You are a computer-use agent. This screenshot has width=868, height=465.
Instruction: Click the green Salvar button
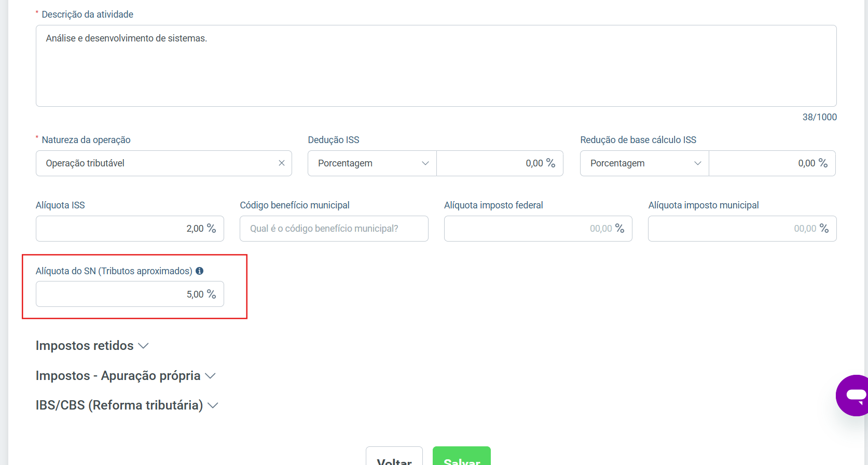coord(462,456)
